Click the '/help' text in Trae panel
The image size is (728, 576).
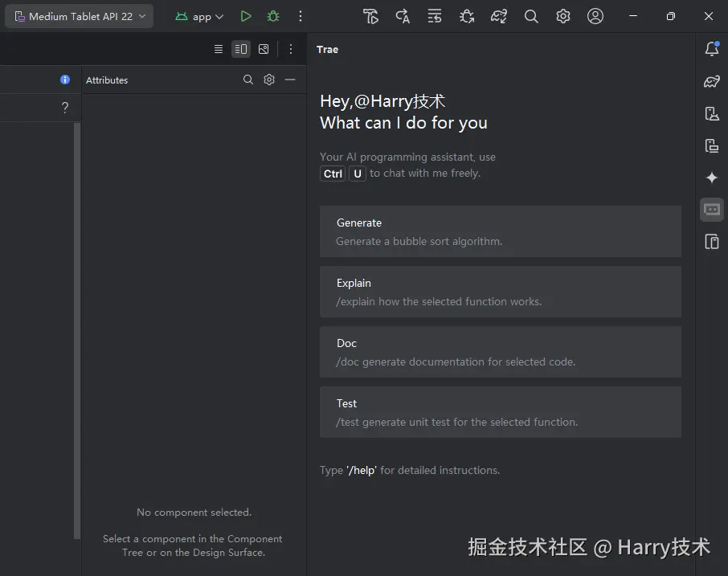(362, 470)
